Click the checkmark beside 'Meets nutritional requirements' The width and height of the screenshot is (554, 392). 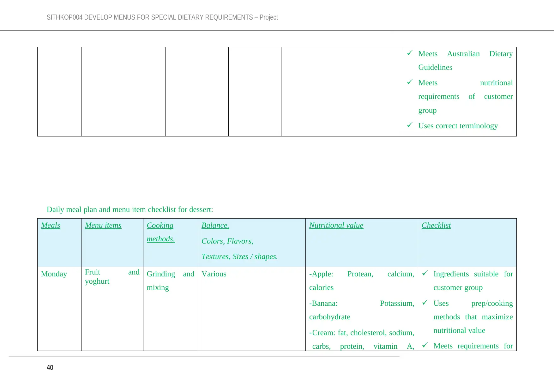point(410,82)
